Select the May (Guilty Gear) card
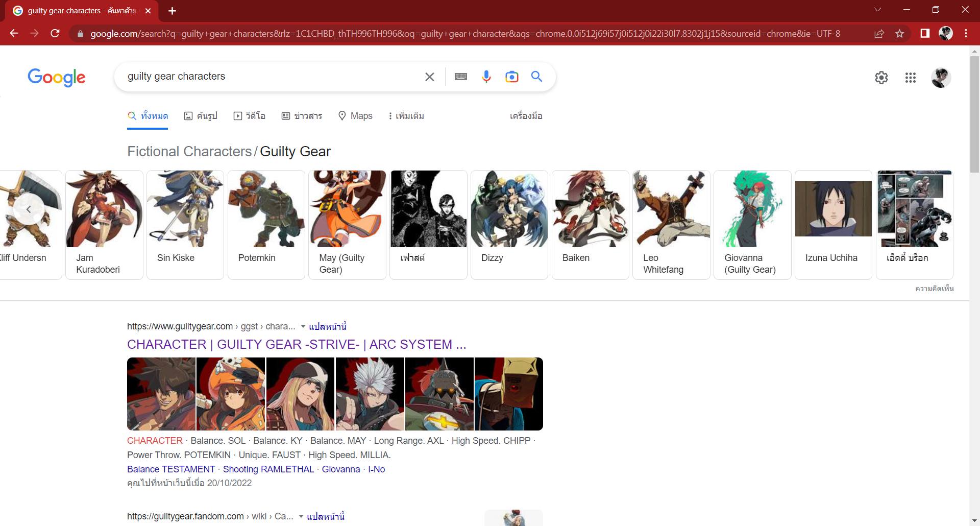This screenshot has height=526, width=980. pos(347,225)
